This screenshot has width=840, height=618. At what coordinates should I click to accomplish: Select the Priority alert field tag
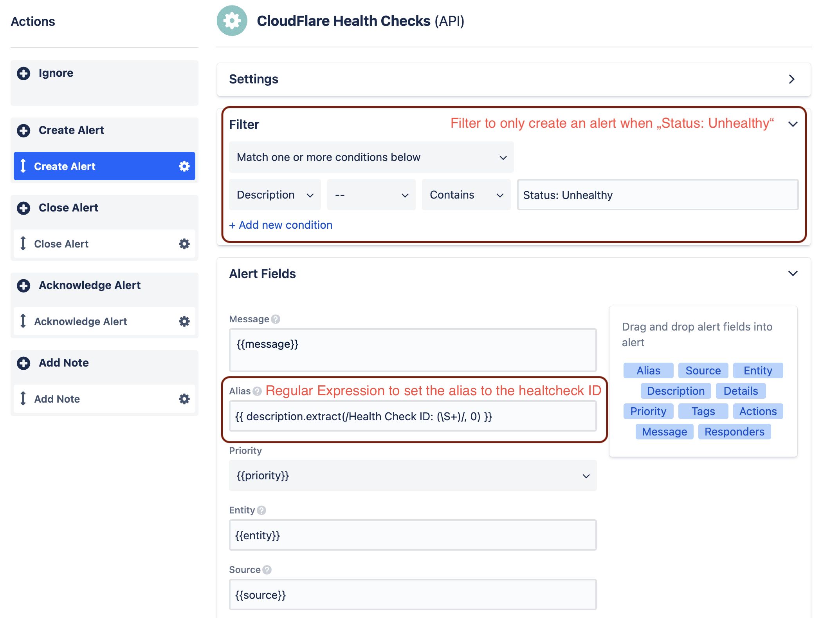click(x=648, y=411)
